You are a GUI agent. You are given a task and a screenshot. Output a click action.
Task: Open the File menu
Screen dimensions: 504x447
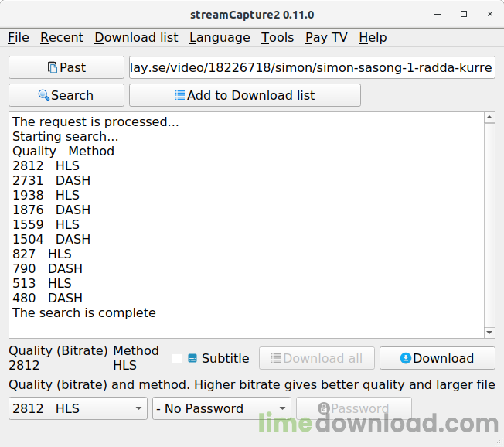coord(19,38)
